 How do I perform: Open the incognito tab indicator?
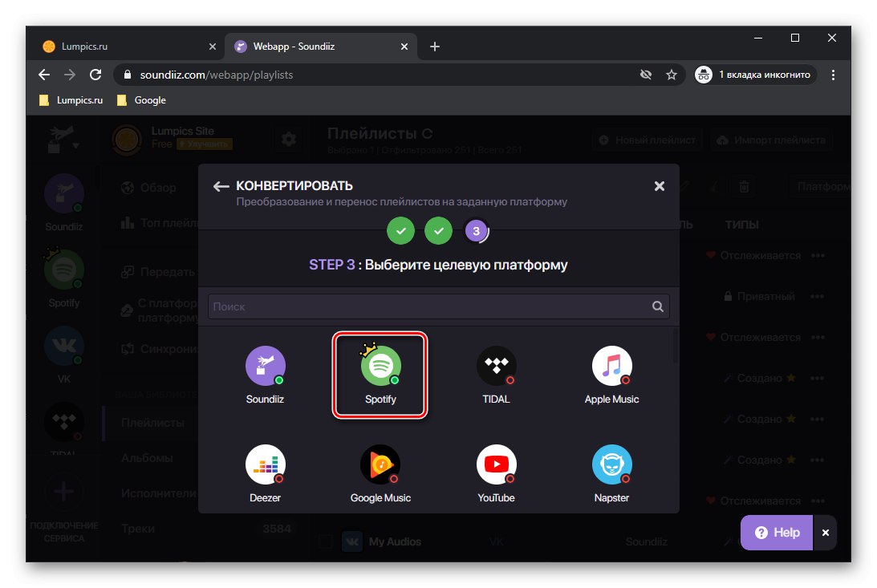(x=755, y=75)
